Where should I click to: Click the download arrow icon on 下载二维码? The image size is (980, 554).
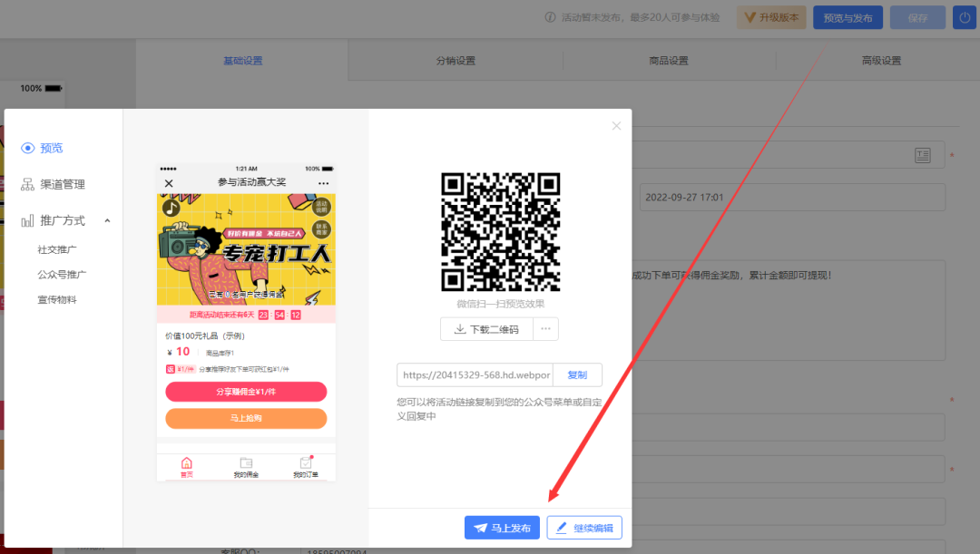(459, 329)
